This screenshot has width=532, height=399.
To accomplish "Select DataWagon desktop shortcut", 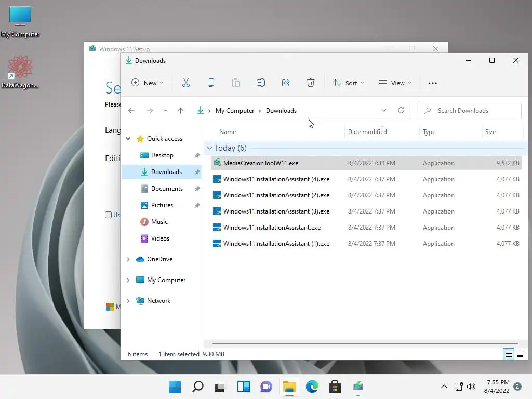I will click(20, 72).
